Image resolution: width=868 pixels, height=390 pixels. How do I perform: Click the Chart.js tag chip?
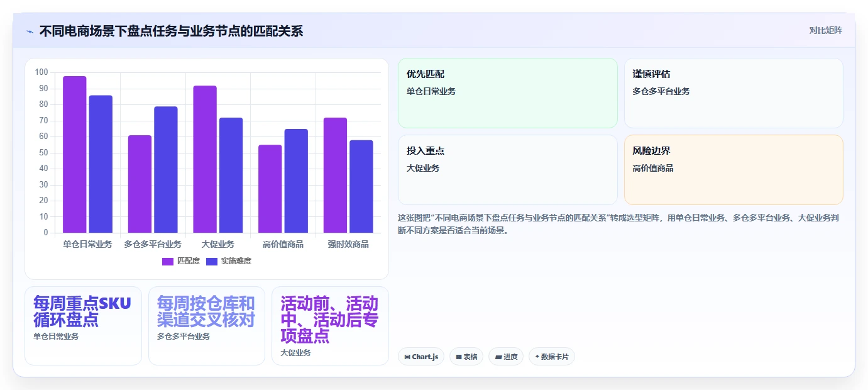[x=421, y=357]
